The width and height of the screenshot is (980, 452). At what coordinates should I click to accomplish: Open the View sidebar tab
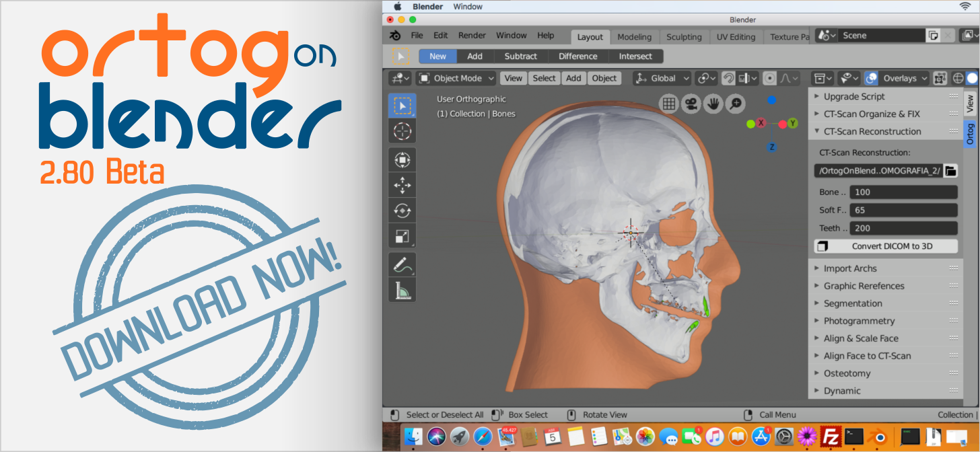pos(970,103)
